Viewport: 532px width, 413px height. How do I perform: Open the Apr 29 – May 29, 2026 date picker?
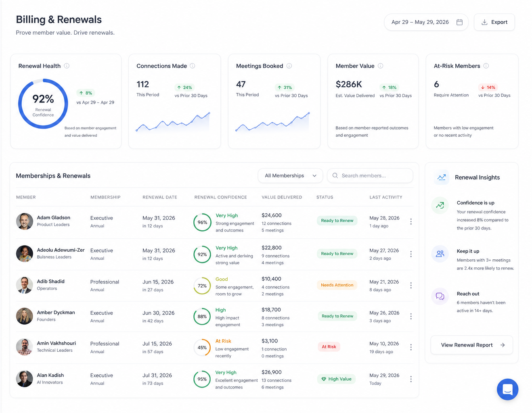(x=426, y=22)
